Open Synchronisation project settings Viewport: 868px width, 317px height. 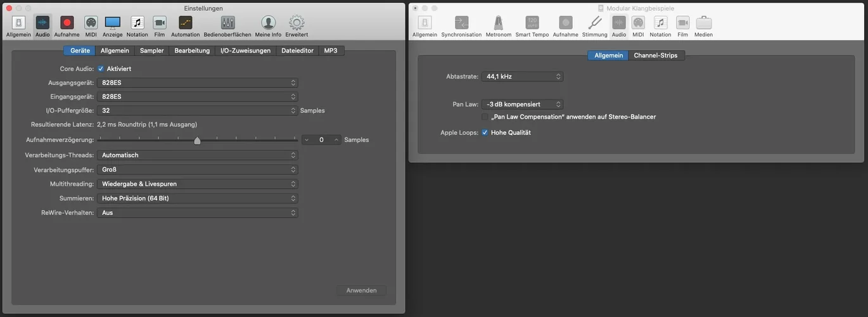tap(461, 26)
